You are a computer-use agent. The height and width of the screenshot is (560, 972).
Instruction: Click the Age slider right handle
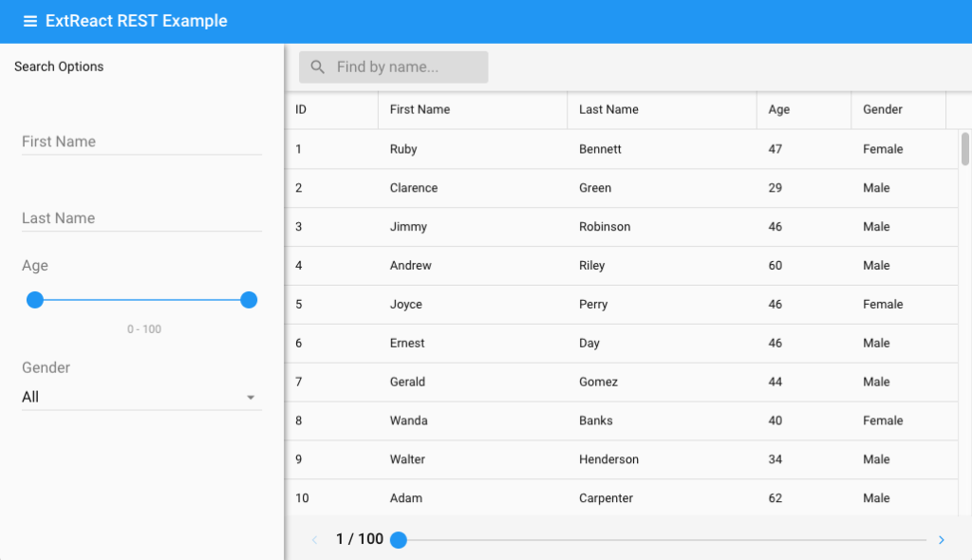click(x=249, y=300)
